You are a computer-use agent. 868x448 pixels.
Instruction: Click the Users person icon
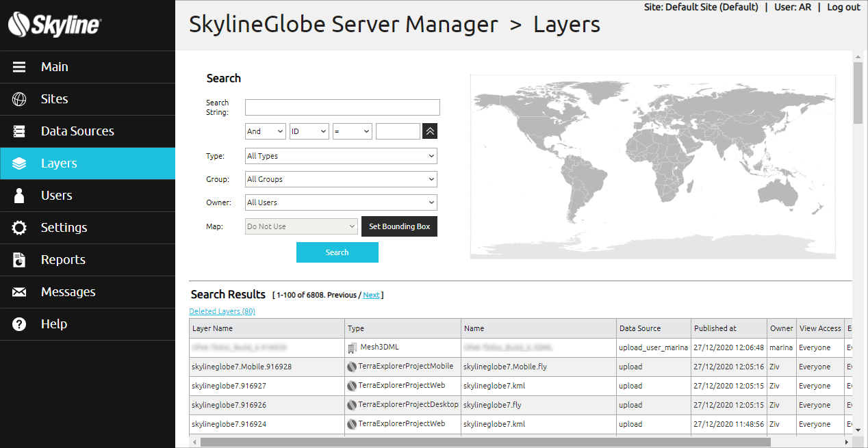pyautogui.click(x=19, y=196)
